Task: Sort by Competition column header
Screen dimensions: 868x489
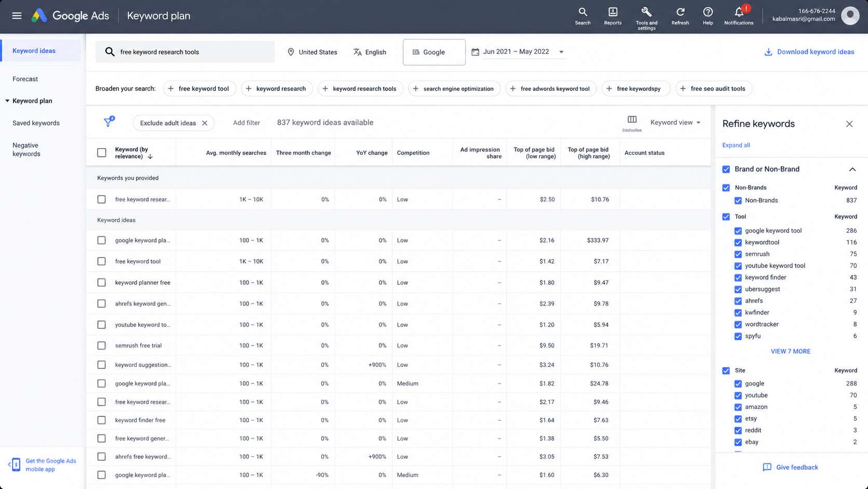Action: click(413, 153)
